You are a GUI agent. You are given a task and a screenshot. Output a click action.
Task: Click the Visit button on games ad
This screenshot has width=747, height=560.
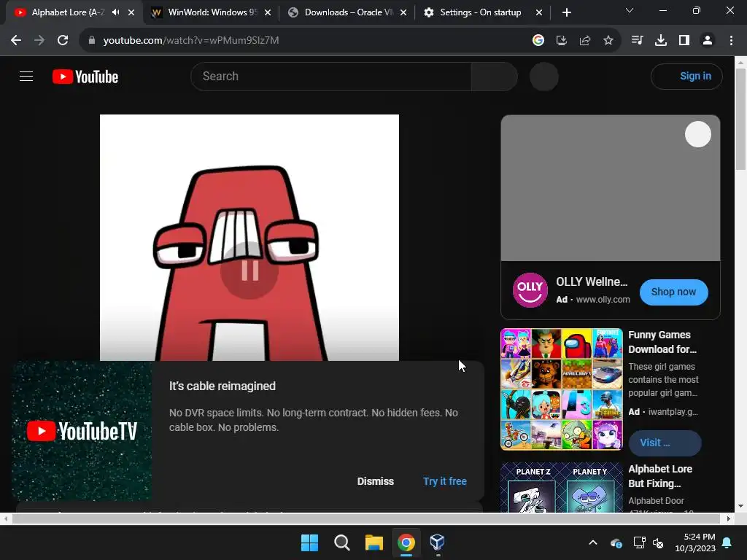(665, 443)
